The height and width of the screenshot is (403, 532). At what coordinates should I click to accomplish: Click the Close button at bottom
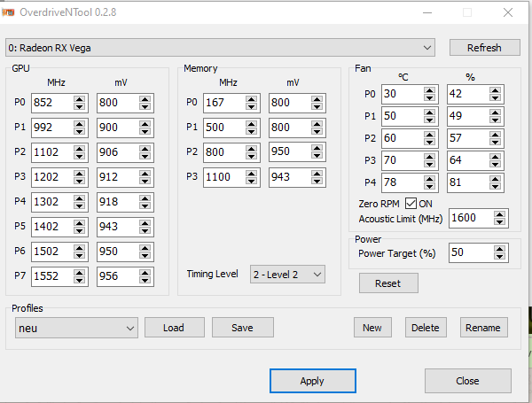pyautogui.click(x=468, y=381)
